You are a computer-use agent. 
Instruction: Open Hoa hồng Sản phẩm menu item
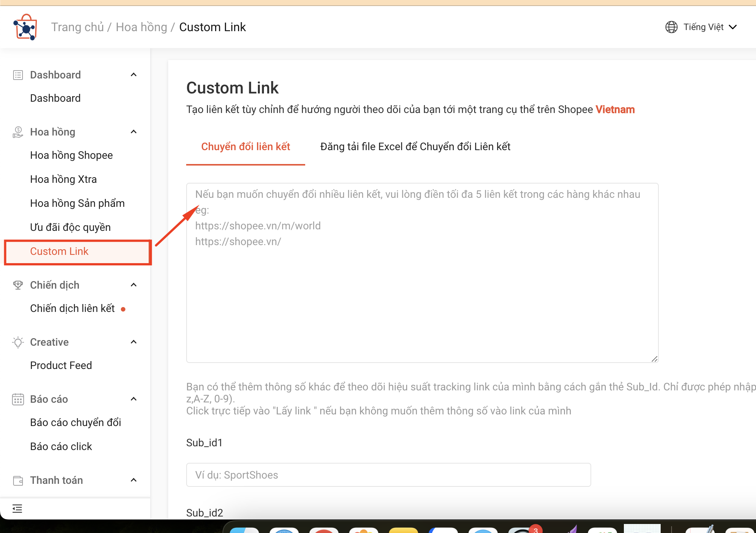77,203
